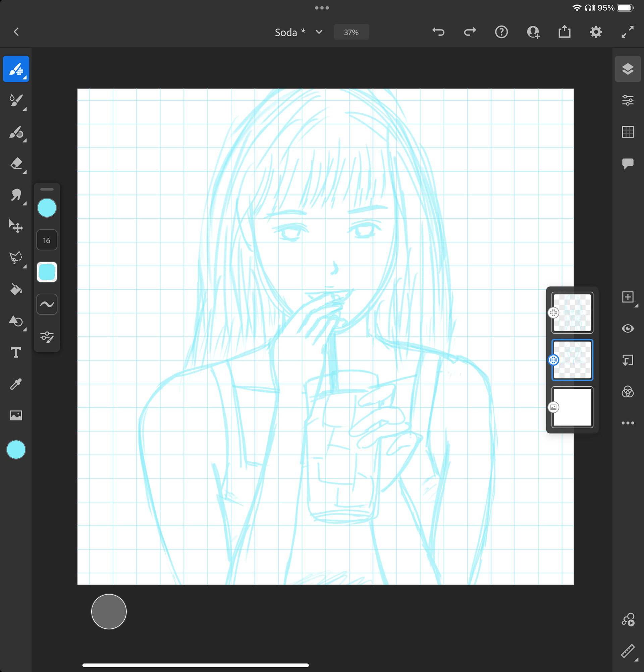This screenshot has width=644, height=672.
Task: Undo the last action
Action: click(438, 32)
